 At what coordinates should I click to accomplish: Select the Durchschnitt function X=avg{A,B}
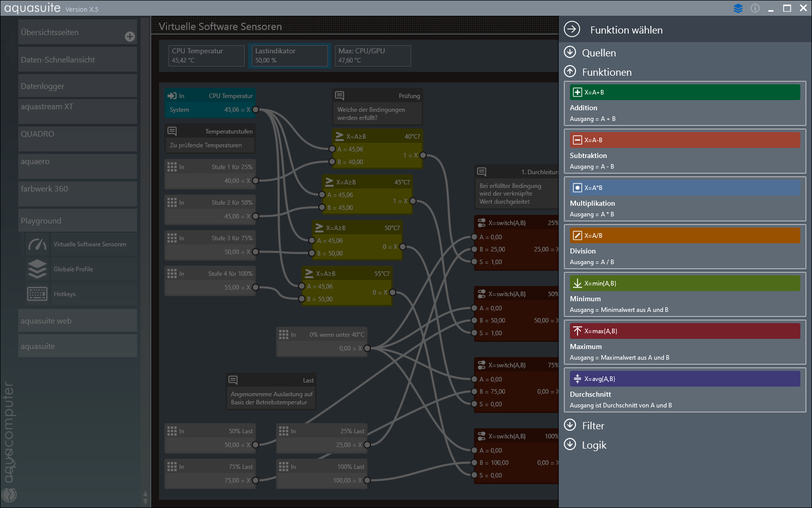click(x=685, y=390)
